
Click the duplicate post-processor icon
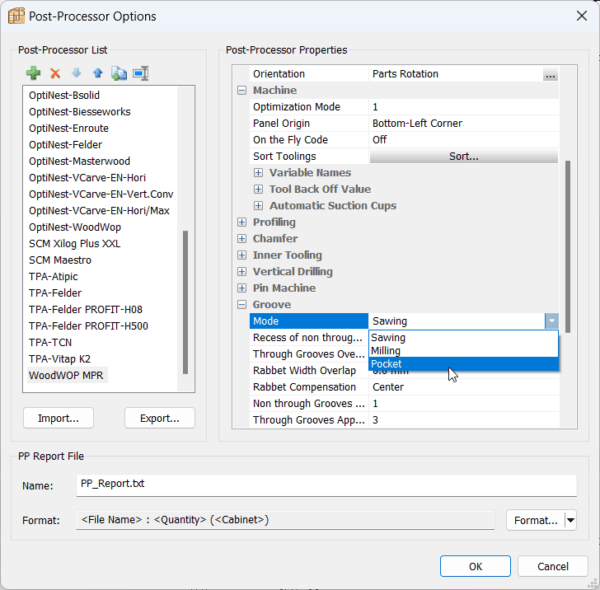click(119, 73)
